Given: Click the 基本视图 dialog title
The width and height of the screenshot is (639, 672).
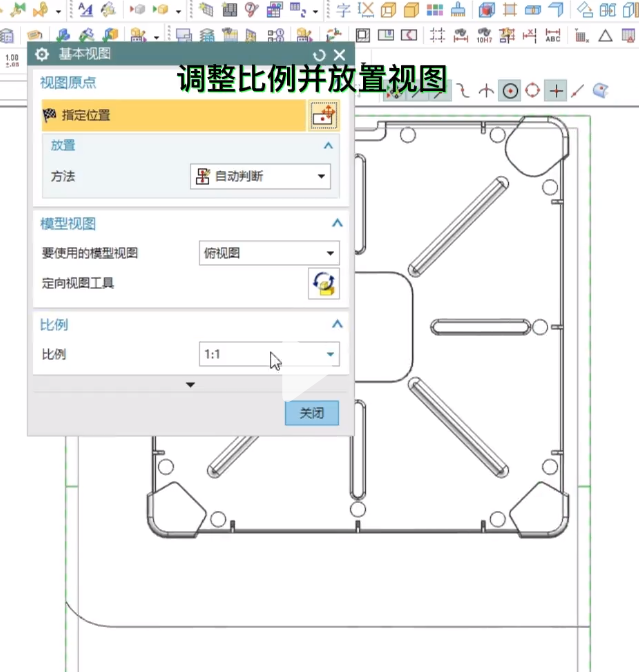Looking at the screenshot, I should [84, 54].
